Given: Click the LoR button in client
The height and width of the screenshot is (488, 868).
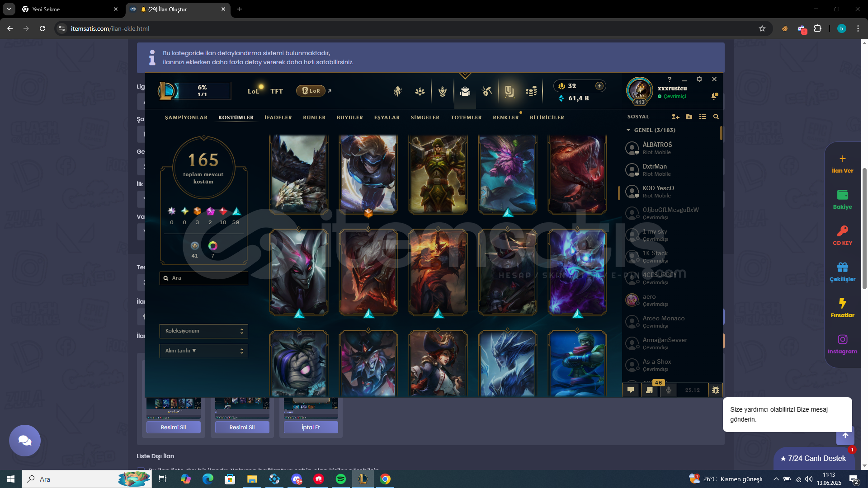Looking at the screenshot, I should point(311,91).
